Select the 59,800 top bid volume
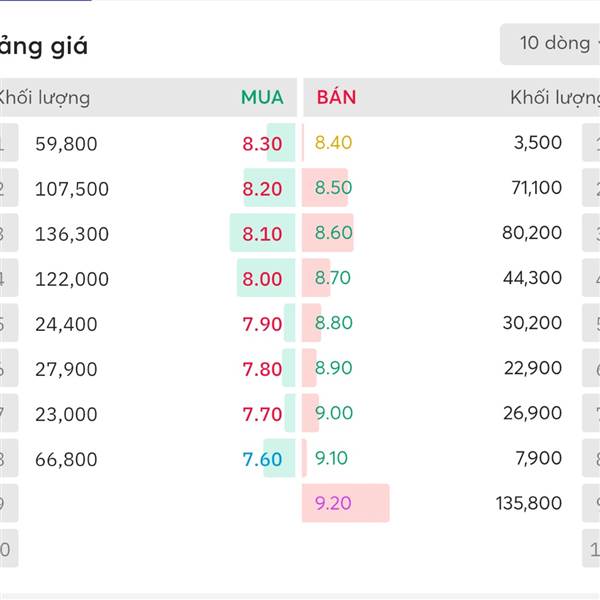The width and height of the screenshot is (600, 600). tap(66, 144)
